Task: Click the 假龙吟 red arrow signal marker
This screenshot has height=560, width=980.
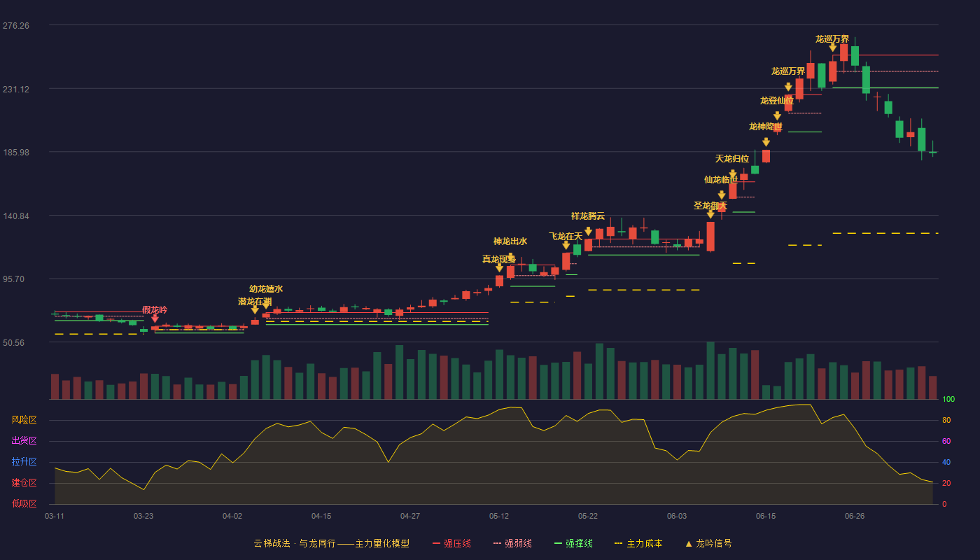Action: [155, 318]
